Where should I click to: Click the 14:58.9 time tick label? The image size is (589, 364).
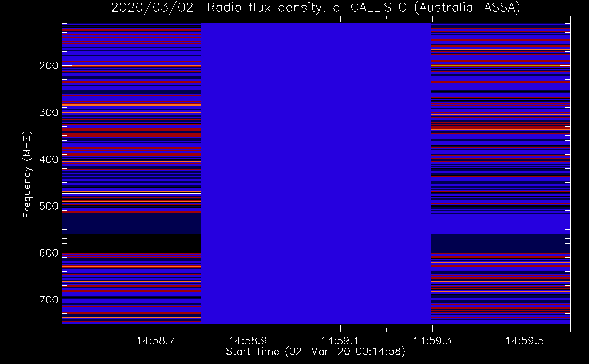pyautogui.click(x=248, y=341)
